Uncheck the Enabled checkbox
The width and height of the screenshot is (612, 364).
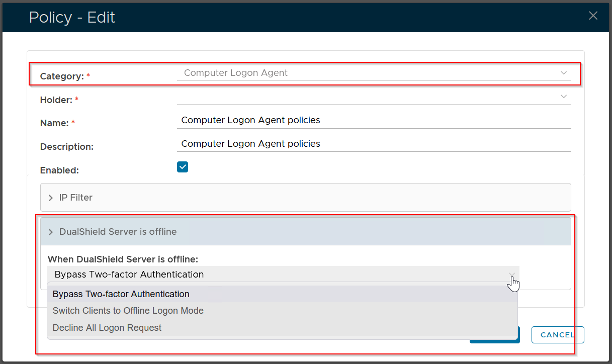click(182, 167)
